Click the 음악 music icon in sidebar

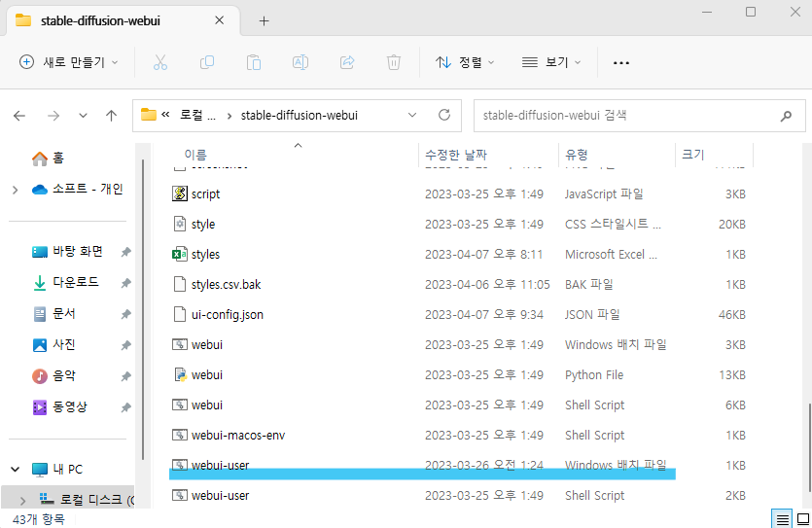pos(39,375)
